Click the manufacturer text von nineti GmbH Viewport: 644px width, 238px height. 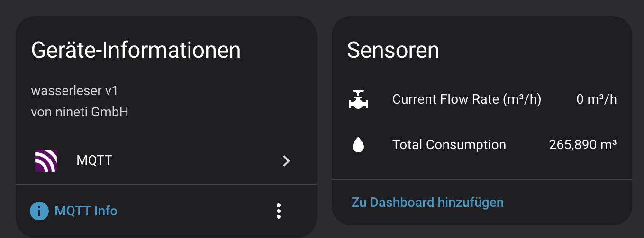(80, 112)
